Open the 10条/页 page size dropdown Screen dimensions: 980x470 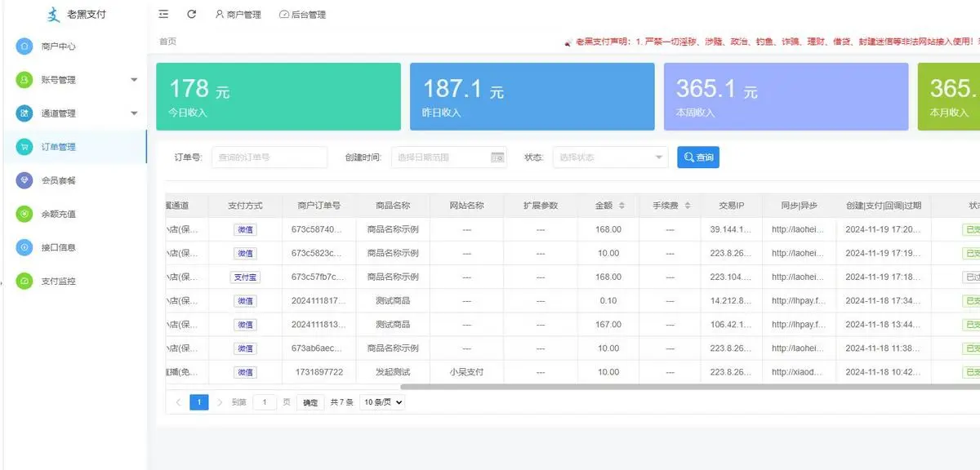[x=381, y=401]
